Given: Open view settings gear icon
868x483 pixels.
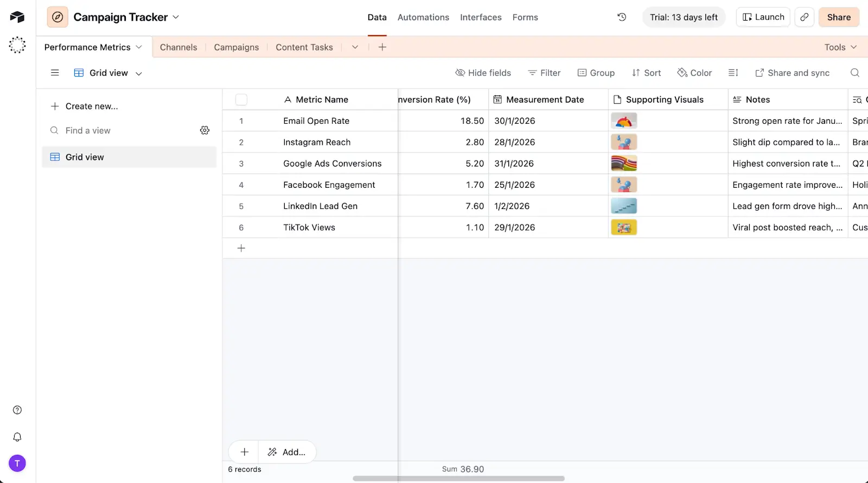Looking at the screenshot, I should pyautogui.click(x=205, y=130).
